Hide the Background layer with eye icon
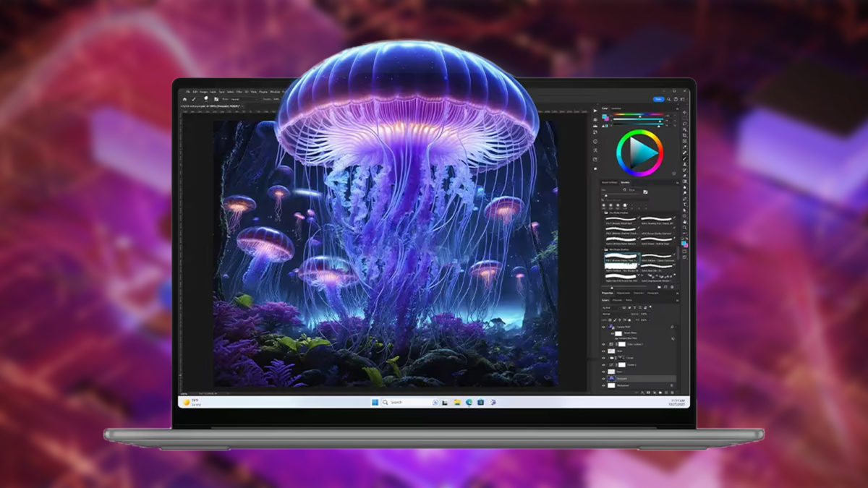The height and width of the screenshot is (488, 868). point(604,386)
